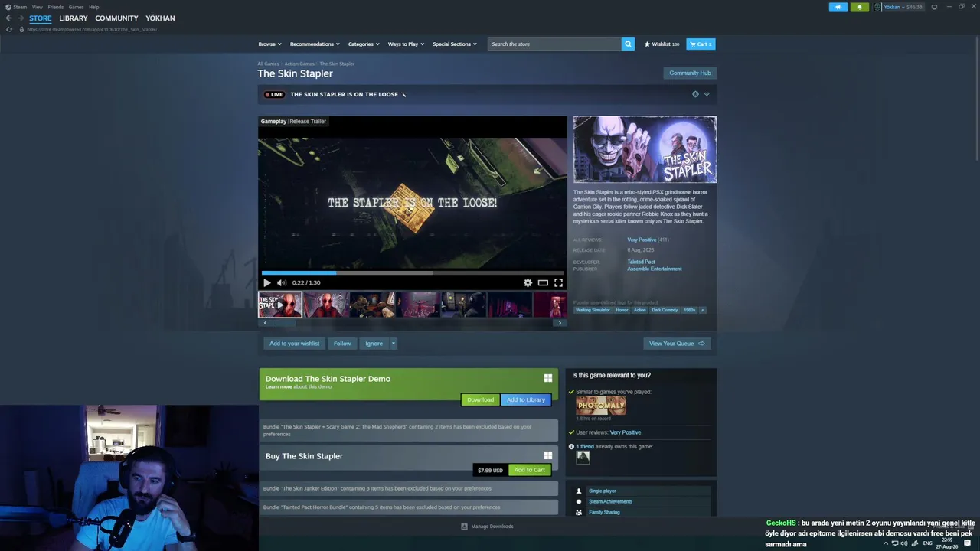Viewport: 980px width, 551px height.
Task: Make the trailer fullscreen
Action: click(558, 282)
